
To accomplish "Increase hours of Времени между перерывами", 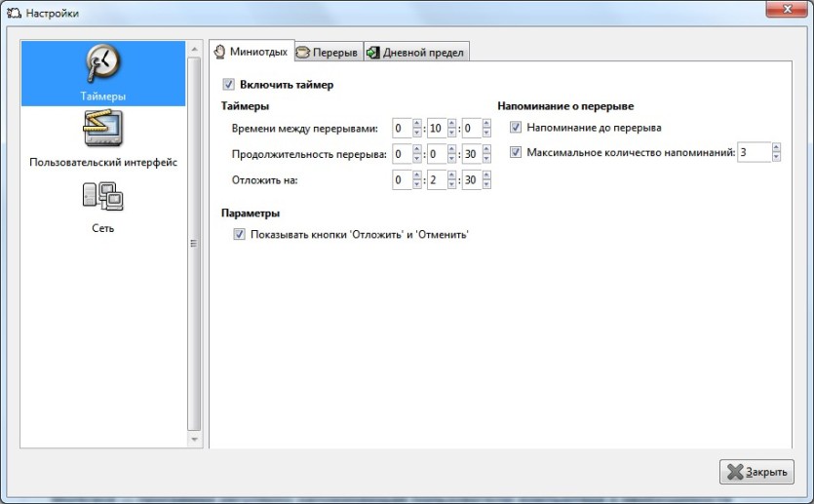I will pos(417,124).
